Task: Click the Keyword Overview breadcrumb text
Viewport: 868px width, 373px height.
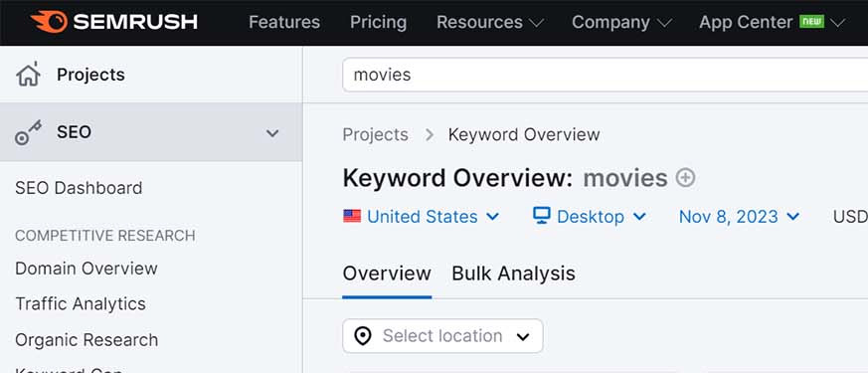Action: click(524, 134)
